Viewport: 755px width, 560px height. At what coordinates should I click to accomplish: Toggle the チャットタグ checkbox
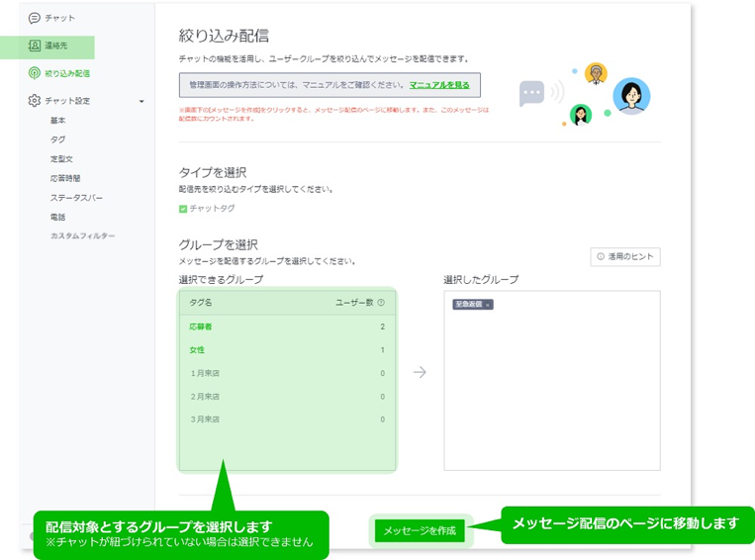pos(183,209)
